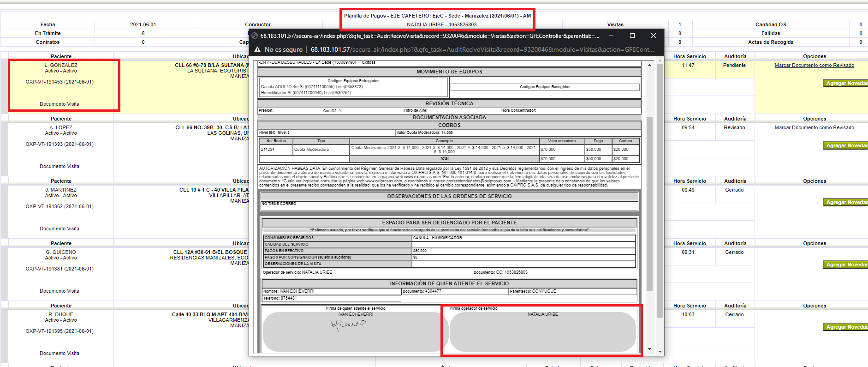Click Marcar Documento como Revisado for L. Gonzalez
The height and width of the screenshot is (367, 868).
point(814,65)
